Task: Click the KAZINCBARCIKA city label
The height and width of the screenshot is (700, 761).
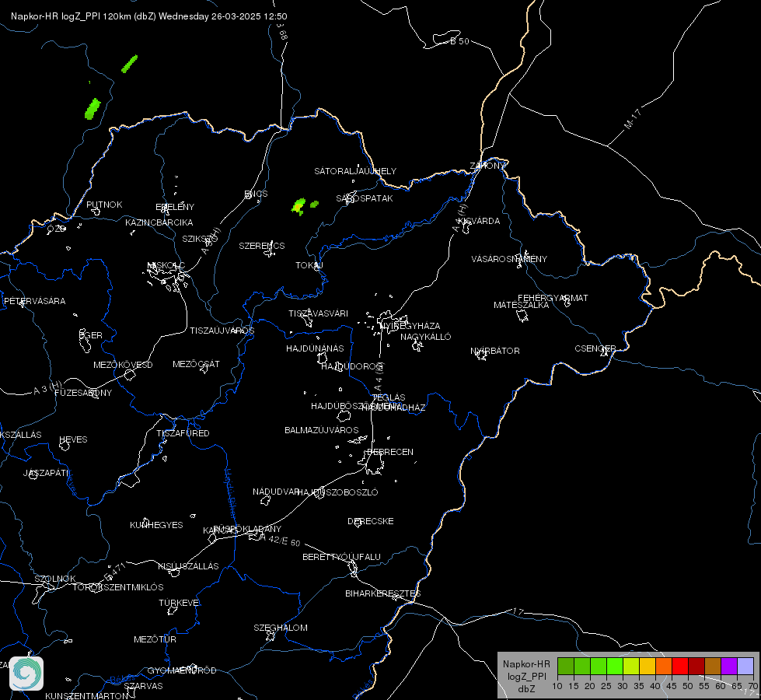Action: pyautogui.click(x=159, y=222)
